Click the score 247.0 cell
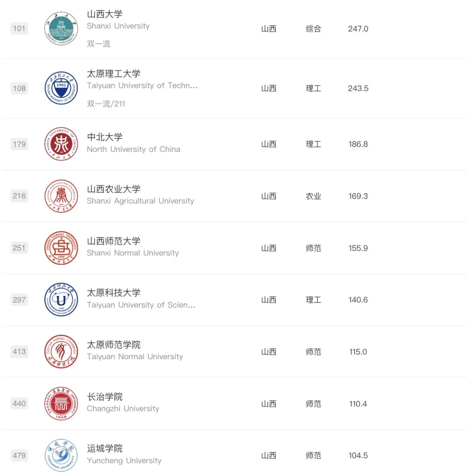Screen dimensions: 467x476 pyautogui.click(x=358, y=29)
